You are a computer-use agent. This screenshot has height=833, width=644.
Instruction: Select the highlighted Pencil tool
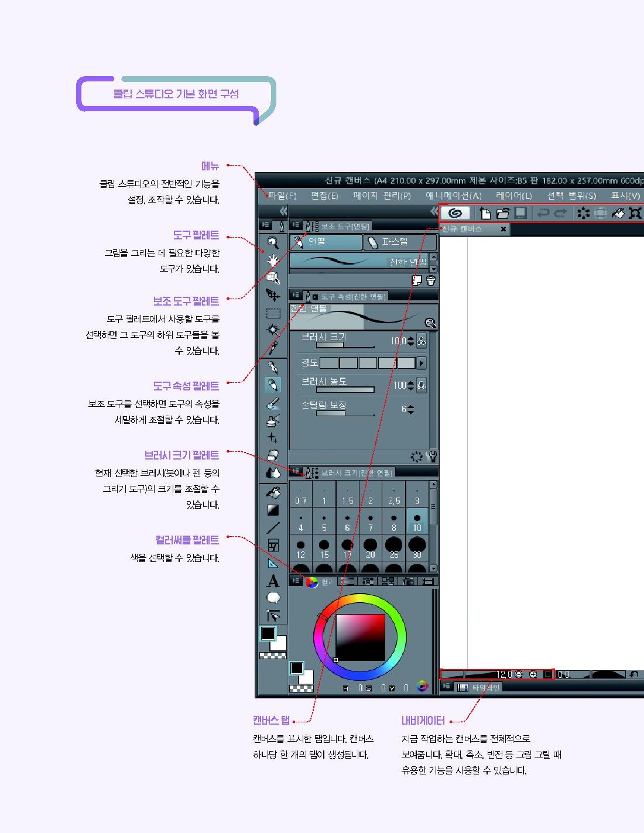click(x=273, y=385)
